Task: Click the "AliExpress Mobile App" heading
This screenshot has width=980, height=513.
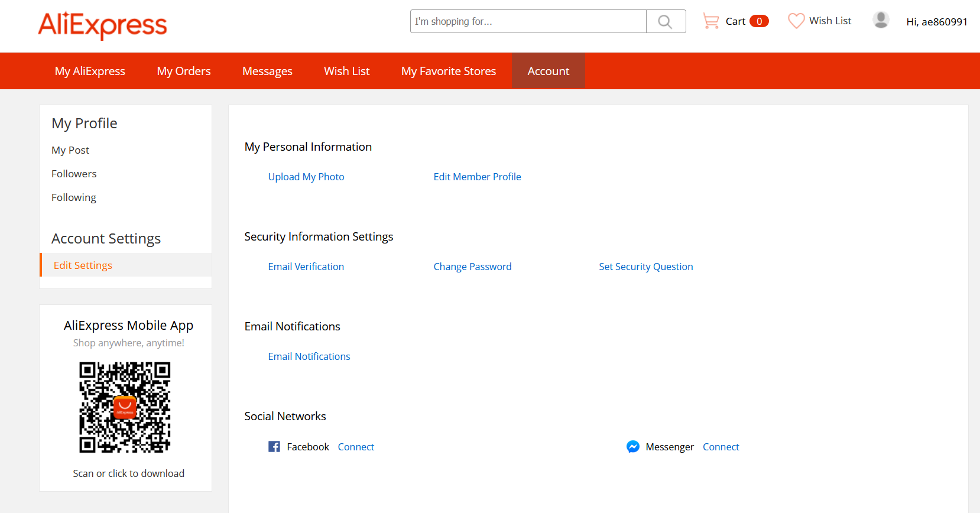Action: pos(129,325)
